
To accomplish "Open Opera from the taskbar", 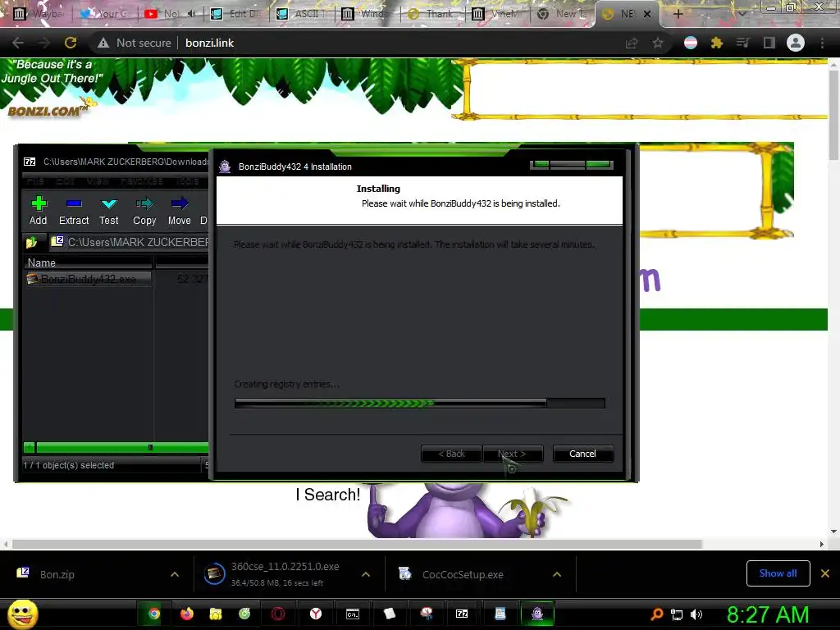I will click(278, 614).
